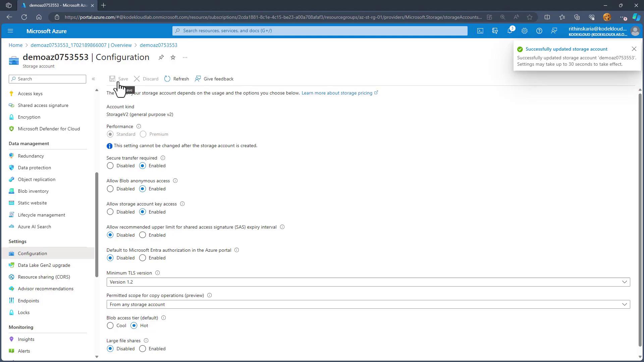Click the Refresh toolbar button
Screen dimensions: 644x362
tap(177, 79)
